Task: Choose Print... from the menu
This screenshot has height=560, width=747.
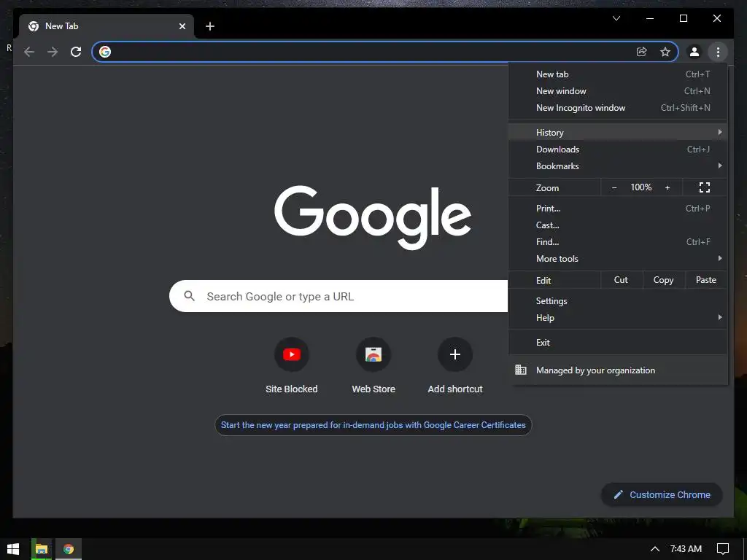Action: click(x=618, y=208)
